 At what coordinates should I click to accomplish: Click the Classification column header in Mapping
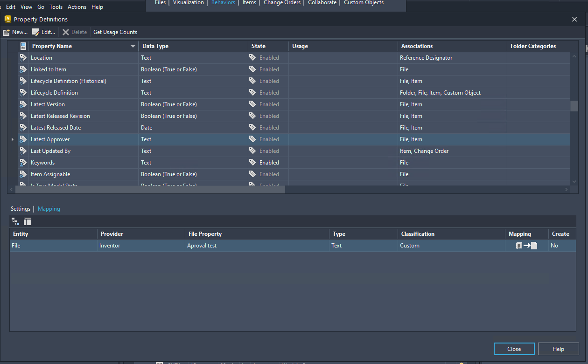[x=451, y=234]
